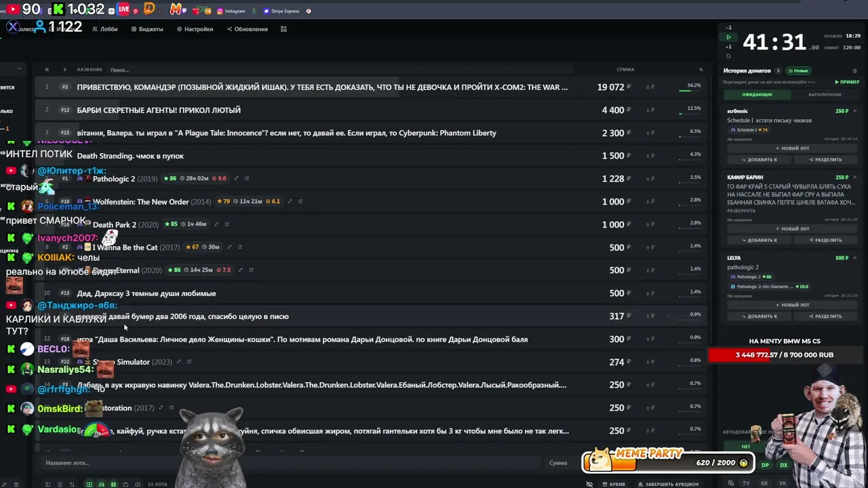
Task: Select the Барби секретные агенты lot
Action: pos(370,110)
